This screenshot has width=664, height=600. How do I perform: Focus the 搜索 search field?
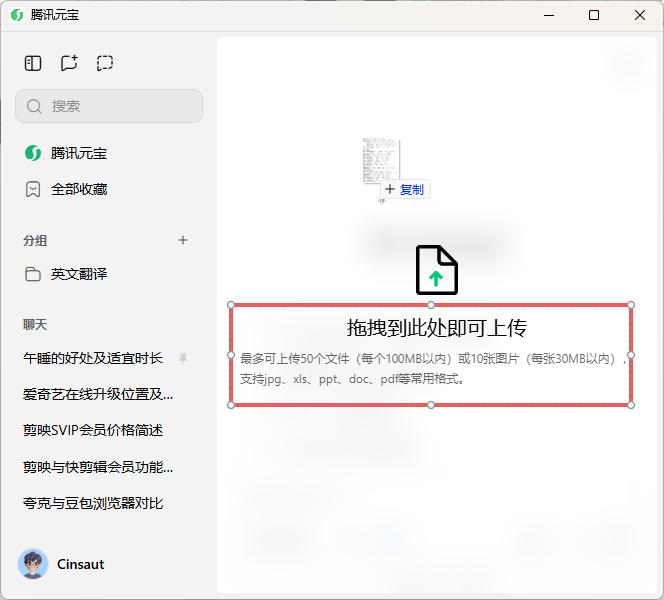[109, 106]
